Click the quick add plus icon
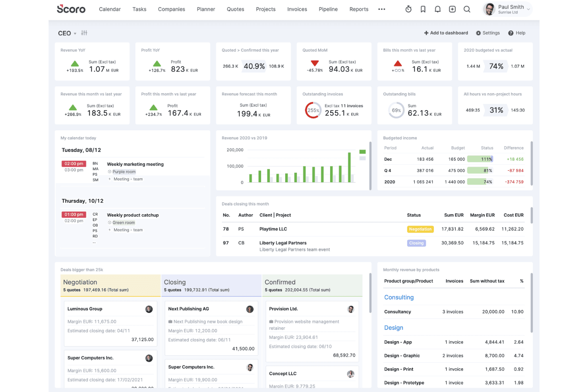The image size is (588, 392). [x=452, y=9]
